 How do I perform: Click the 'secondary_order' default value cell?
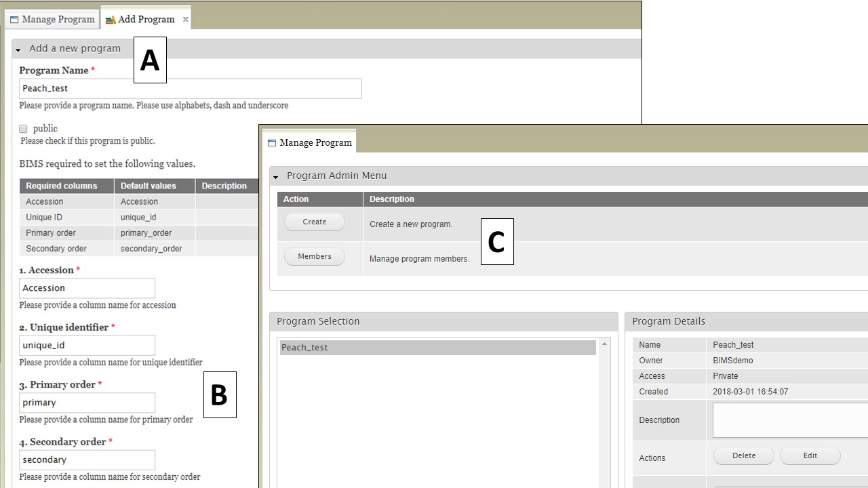pyautogui.click(x=155, y=248)
